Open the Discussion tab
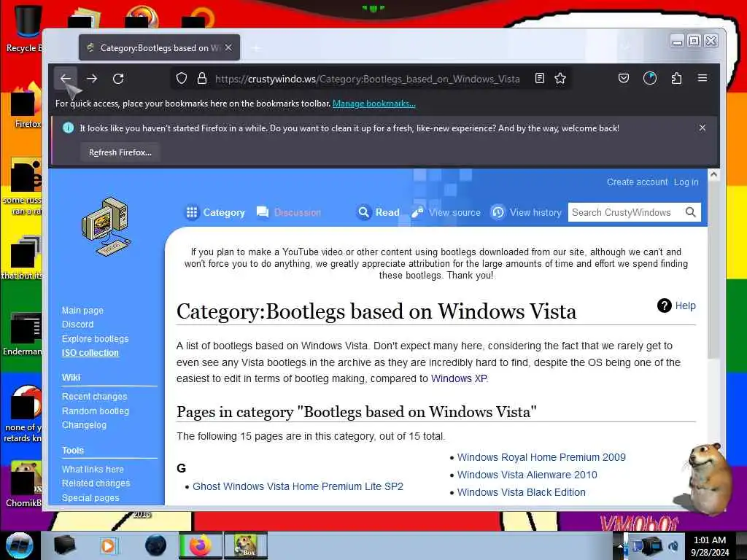Viewport: 747px width, 560px height. 289,212
